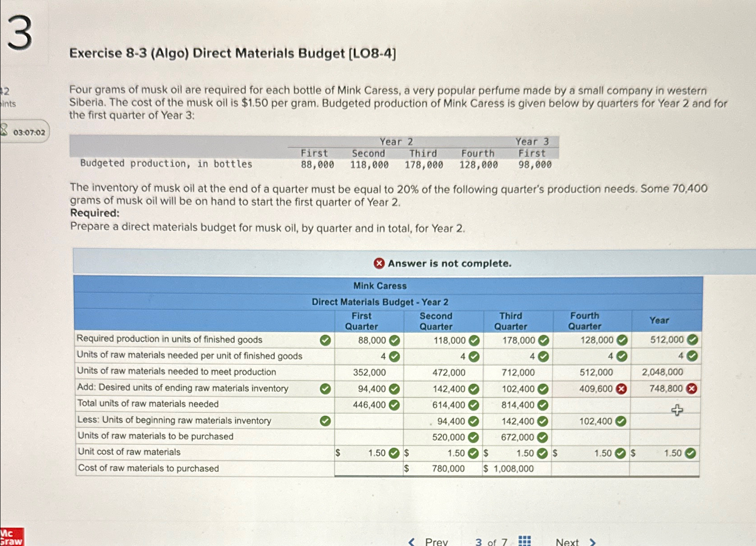Click the left chevron of the Prev control
Image resolution: width=756 pixels, height=546 pixels.
pos(411,541)
